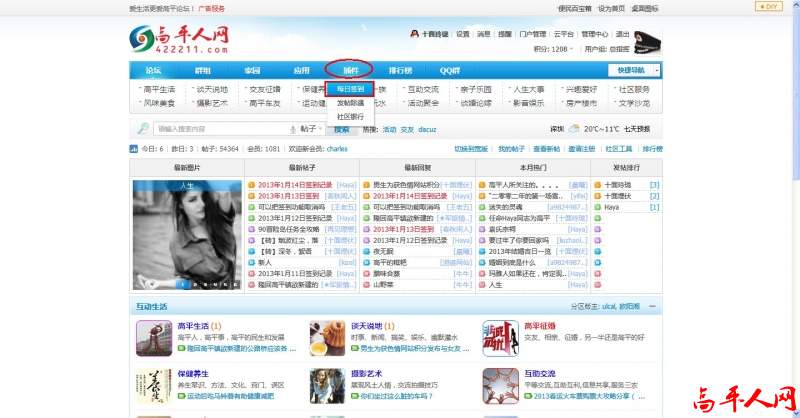Screen dimensions: 800x418
Task: Click the 摄影艺术 category link in sub-navigation
Action: point(212,103)
